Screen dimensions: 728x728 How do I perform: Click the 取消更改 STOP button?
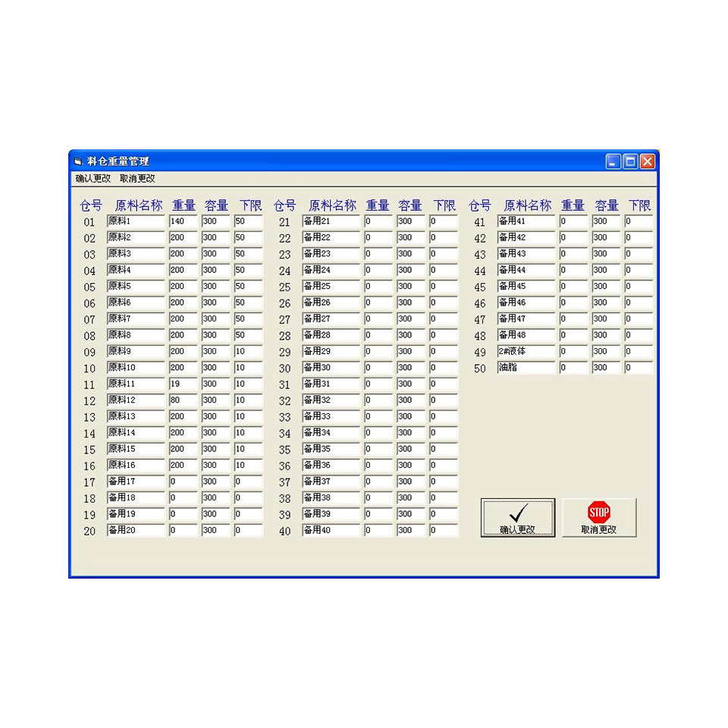599,518
